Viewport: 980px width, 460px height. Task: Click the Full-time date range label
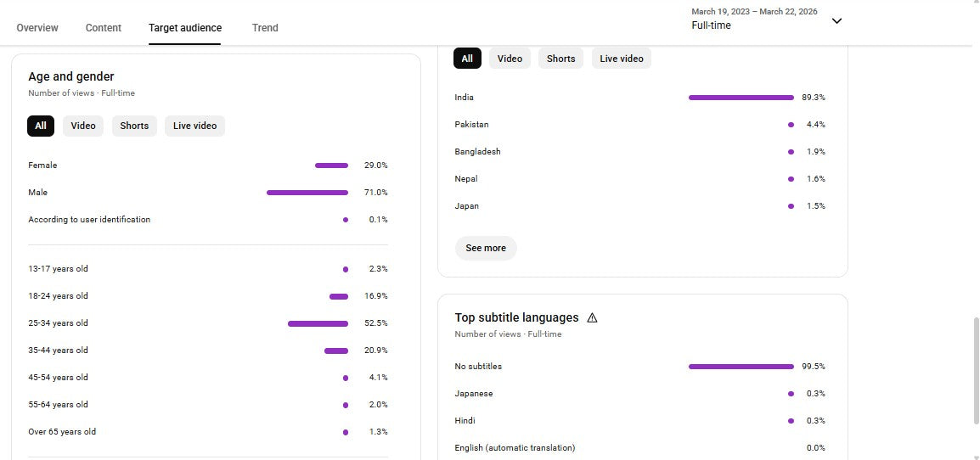pos(711,25)
